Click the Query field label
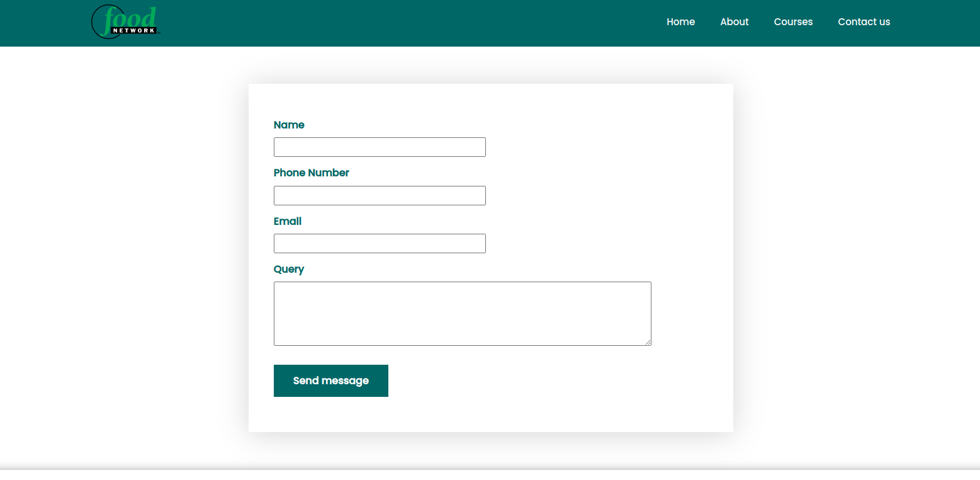 (x=289, y=269)
